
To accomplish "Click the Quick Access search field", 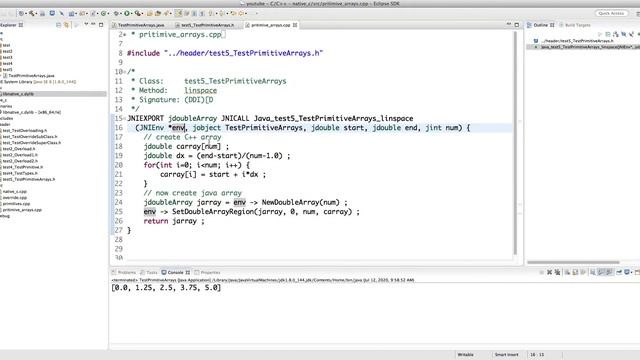I will pos(611,13).
